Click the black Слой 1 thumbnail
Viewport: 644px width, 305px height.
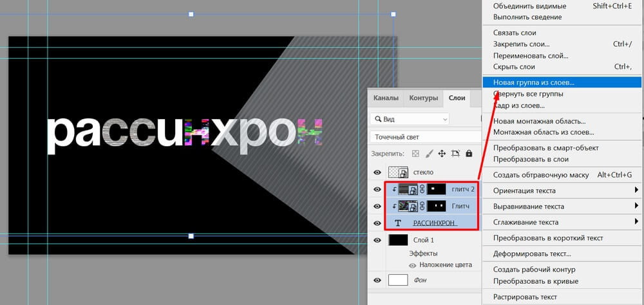399,240
